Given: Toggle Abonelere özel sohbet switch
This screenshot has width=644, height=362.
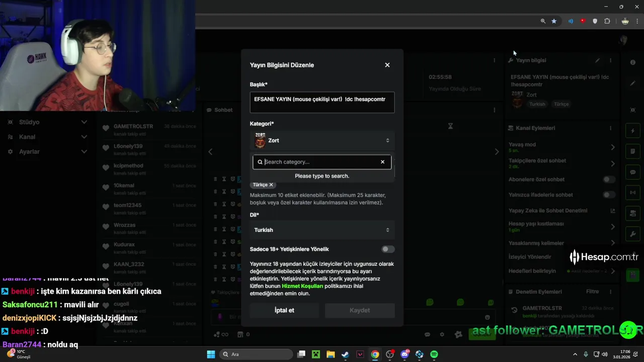Looking at the screenshot, I should pos(609,179).
